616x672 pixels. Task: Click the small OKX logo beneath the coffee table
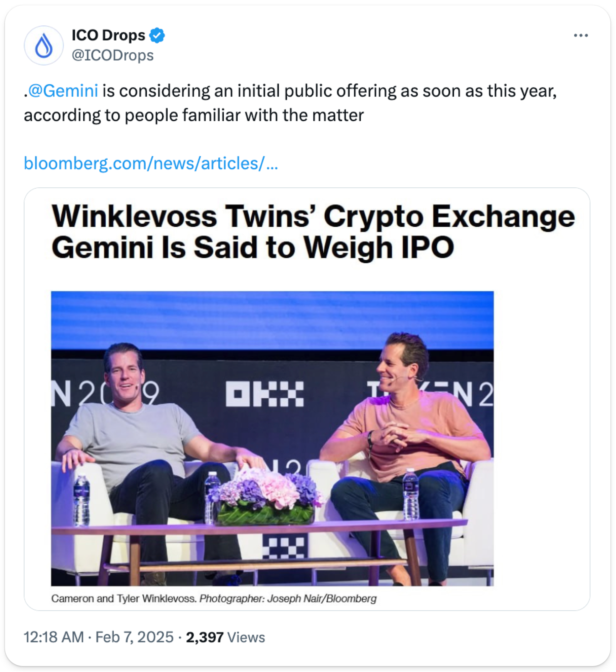point(283,548)
